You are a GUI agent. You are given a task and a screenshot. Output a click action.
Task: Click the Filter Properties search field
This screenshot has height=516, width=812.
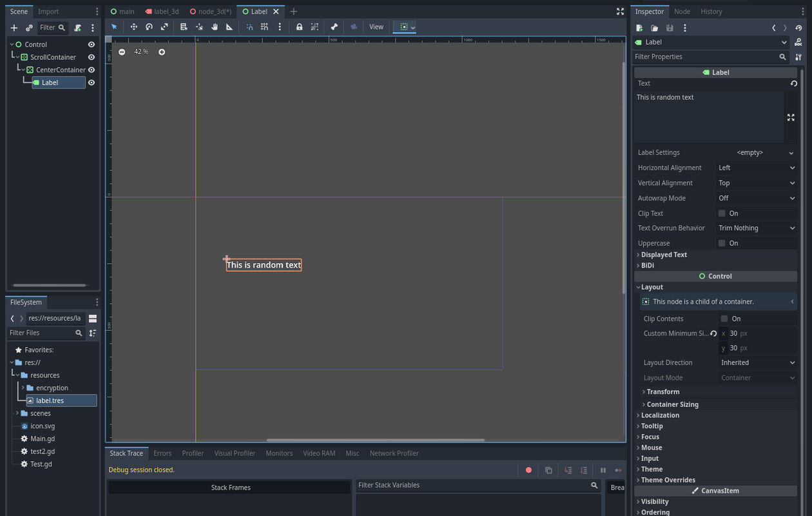(x=706, y=57)
